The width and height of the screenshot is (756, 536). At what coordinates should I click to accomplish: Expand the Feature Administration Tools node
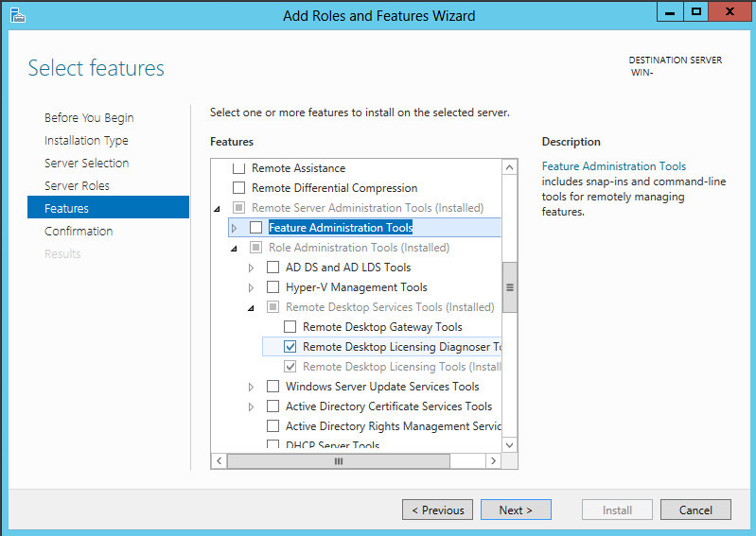point(235,228)
